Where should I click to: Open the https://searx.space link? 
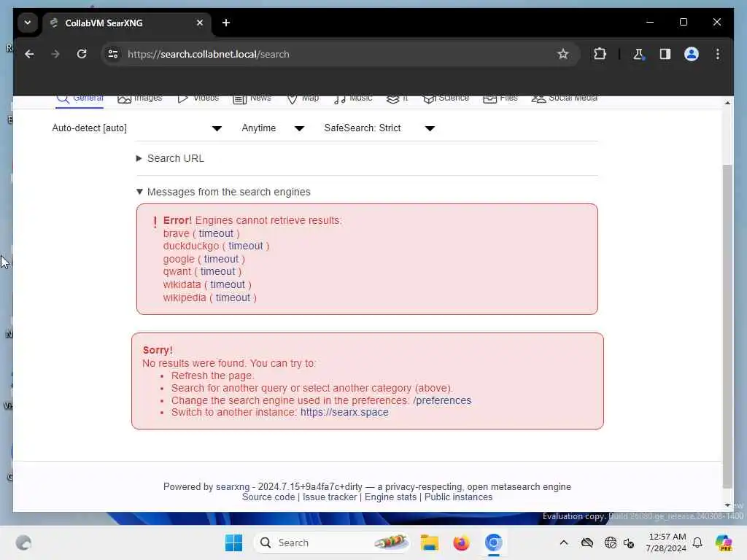pyautogui.click(x=344, y=413)
